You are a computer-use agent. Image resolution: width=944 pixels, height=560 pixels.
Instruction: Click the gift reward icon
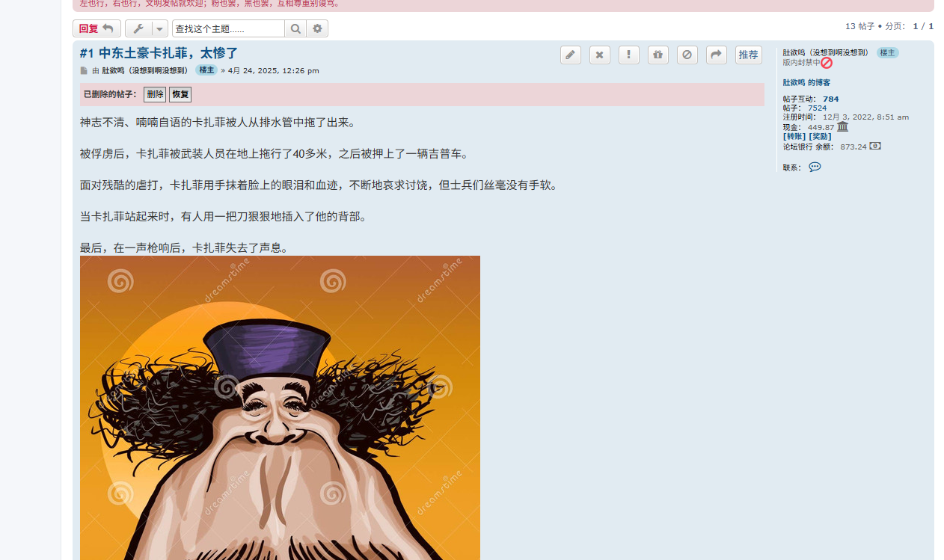pyautogui.click(x=658, y=55)
